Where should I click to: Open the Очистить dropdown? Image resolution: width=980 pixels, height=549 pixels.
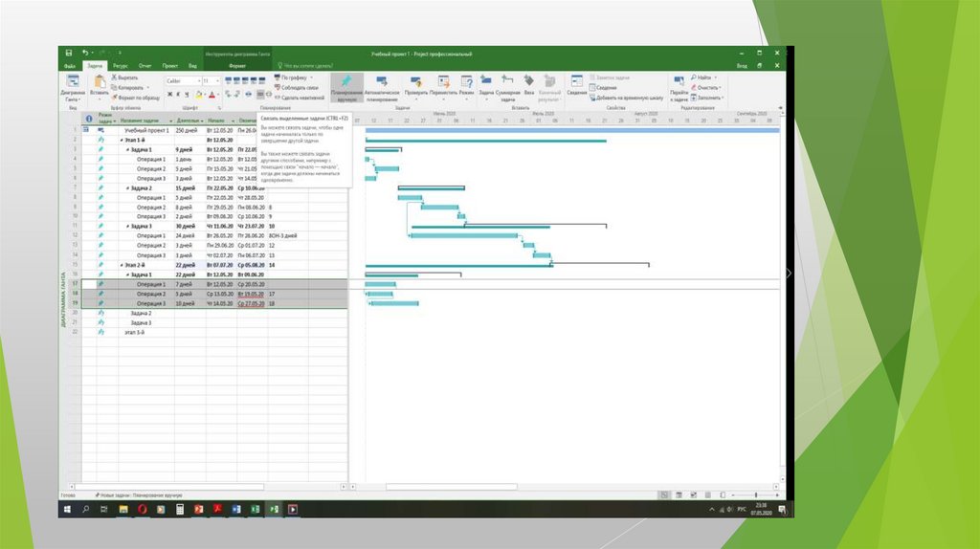pyautogui.click(x=706, y=87)
